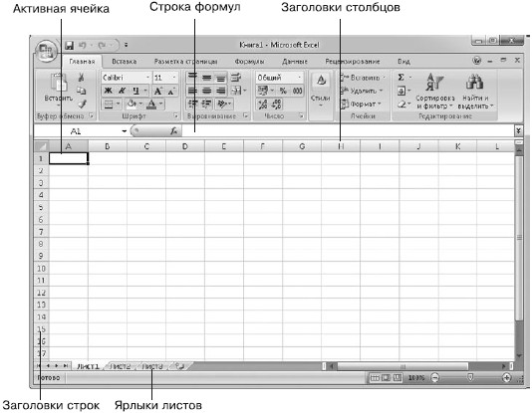Toggle Italic formatting (К)
The width and height of the screenshot is (532, 413).
122,91
